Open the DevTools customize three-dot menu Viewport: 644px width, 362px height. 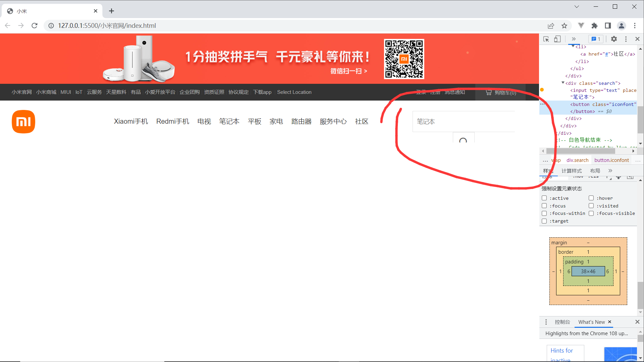tap(626, 39)
